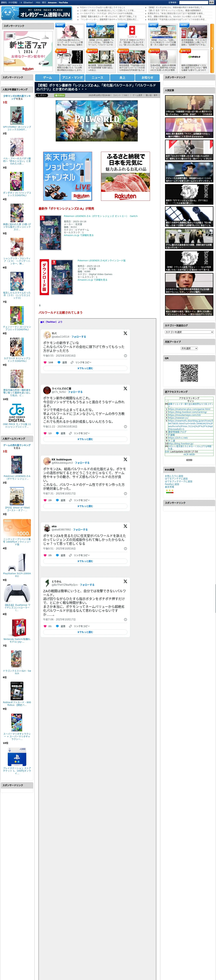The image size is (216, 980).
Task: Click the X logo on サバ's tweet
Action: [x=125, y=333]
